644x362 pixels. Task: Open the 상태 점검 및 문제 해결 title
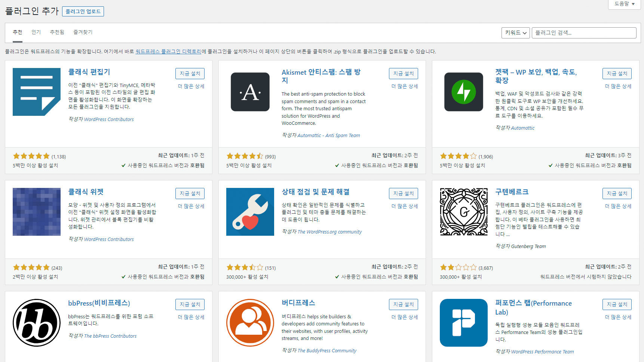(316, 192)
